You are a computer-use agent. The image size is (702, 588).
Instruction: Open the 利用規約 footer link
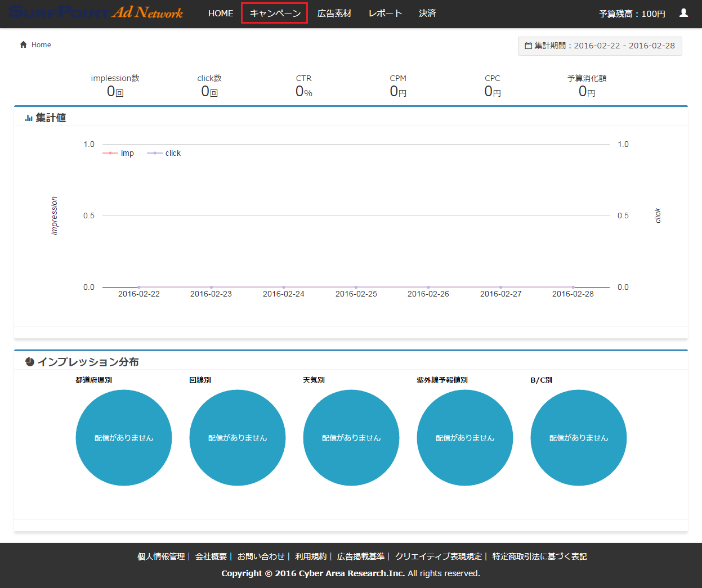pyautogui.click(x=311, y=556)
